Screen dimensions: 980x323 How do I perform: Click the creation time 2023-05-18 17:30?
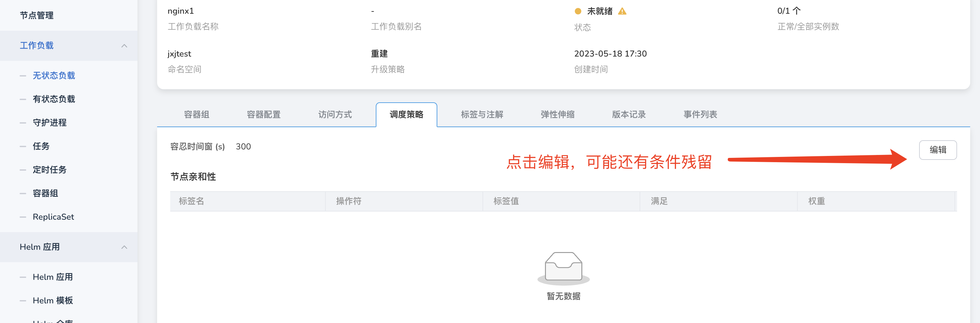(x=610, y=54)
